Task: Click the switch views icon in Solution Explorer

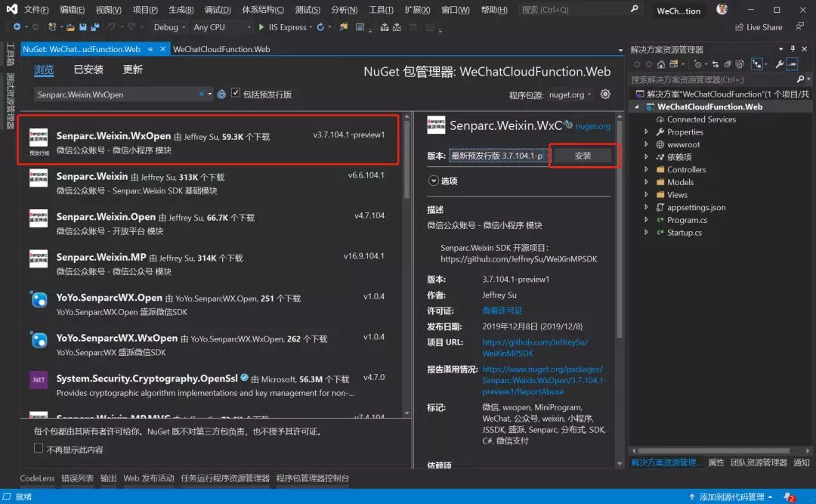Action: click(673, 64)
